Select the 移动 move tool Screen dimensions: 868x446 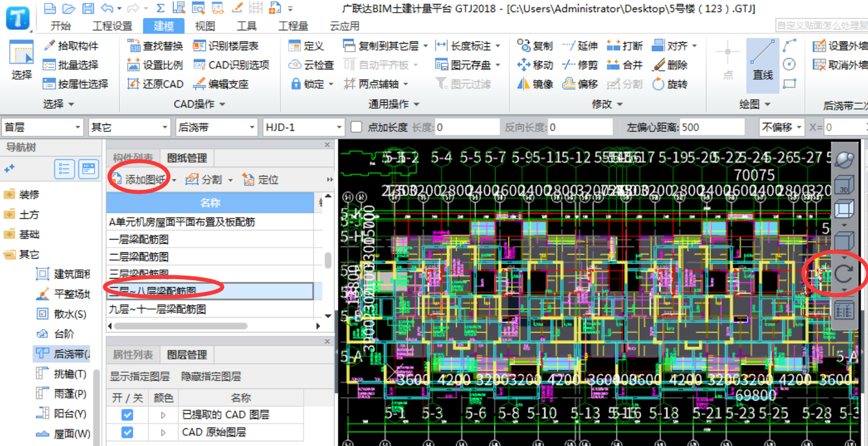point(535,65)
